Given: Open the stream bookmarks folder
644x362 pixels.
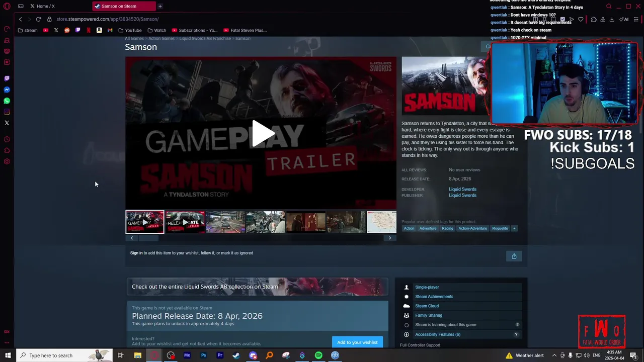Looking at the screenshot, I should point(28,30).
